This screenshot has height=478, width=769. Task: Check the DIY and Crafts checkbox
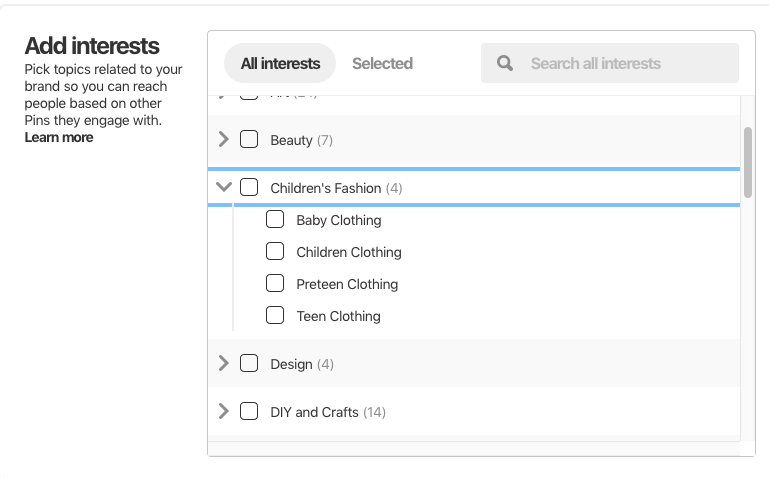click(x=249, y=411)
